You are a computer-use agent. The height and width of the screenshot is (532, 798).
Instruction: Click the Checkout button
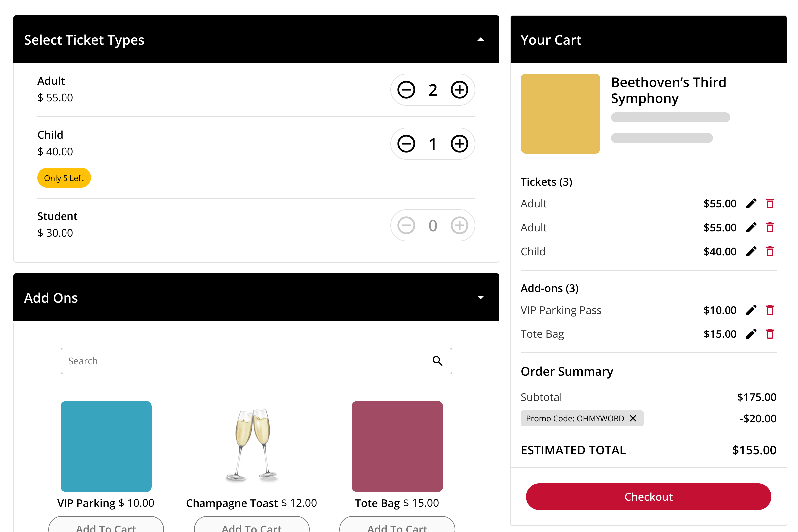point(648,497)
